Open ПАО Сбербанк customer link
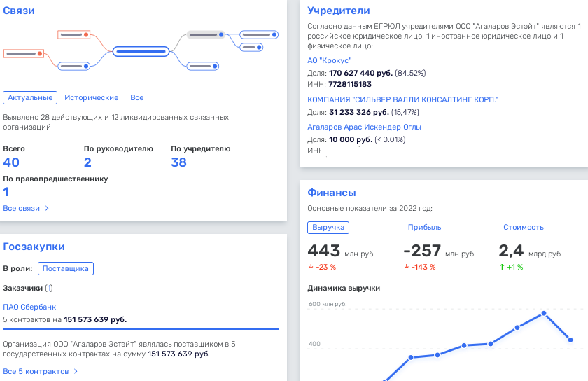 coord(29,307)
